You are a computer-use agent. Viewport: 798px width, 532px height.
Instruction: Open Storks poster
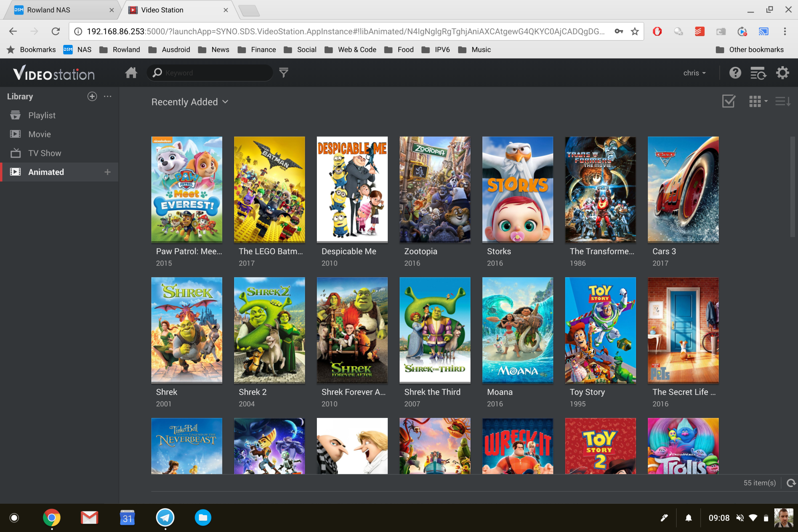pos(518,189)
